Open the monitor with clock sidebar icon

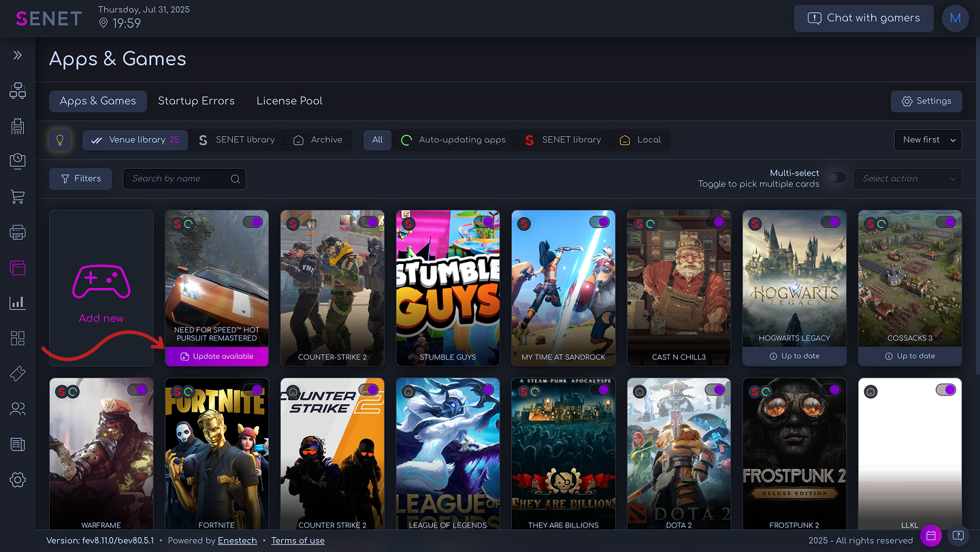[x=18, y=161]
